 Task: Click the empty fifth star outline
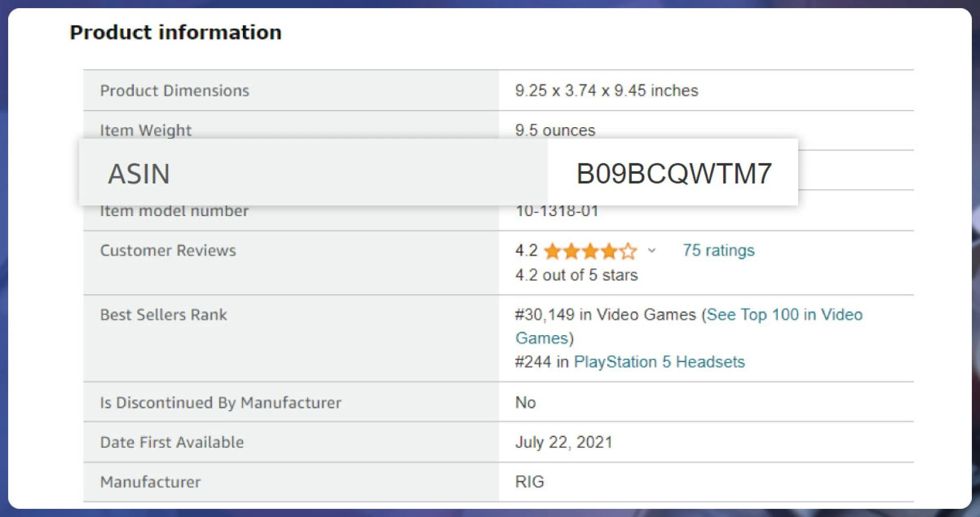pyautogui.click(x=628, y=251)
